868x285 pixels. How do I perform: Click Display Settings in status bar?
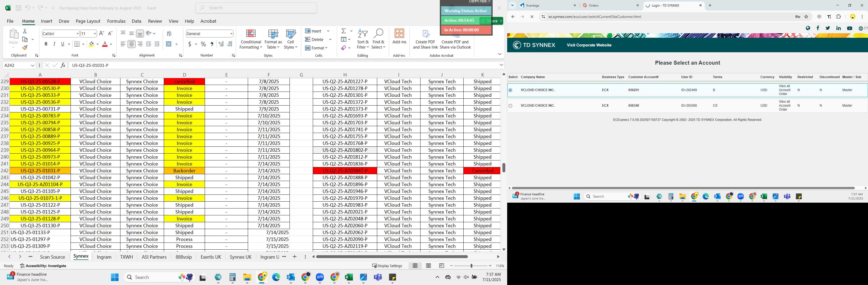[387, 265]
